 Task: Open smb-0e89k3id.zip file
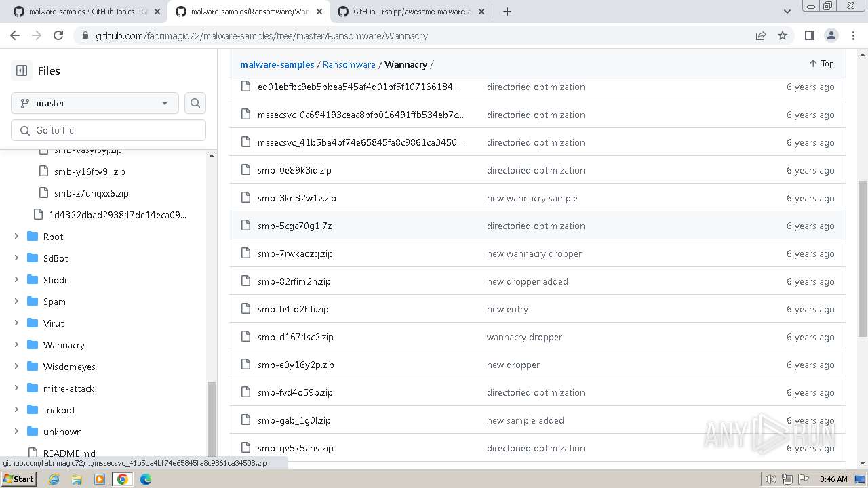pos(294,170)
